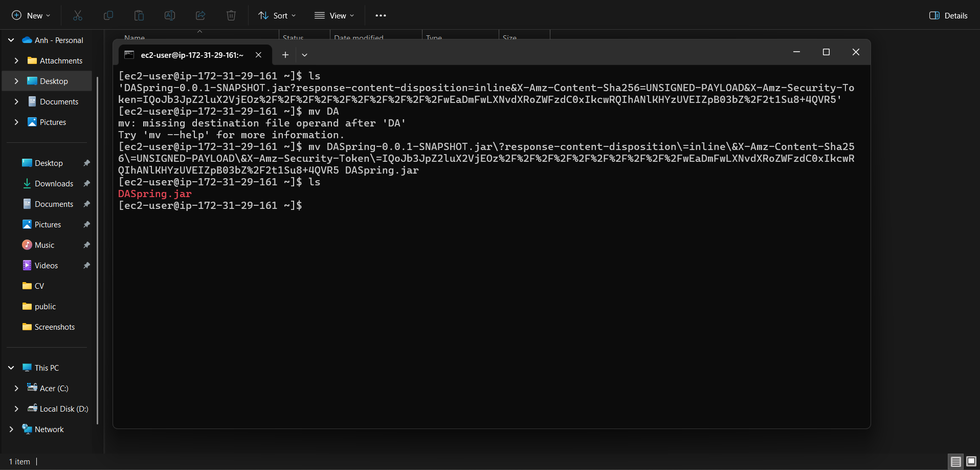The width and height of the screenshot is (980, 470).
Task: Click the '1 item' status text
Action: 19,461
